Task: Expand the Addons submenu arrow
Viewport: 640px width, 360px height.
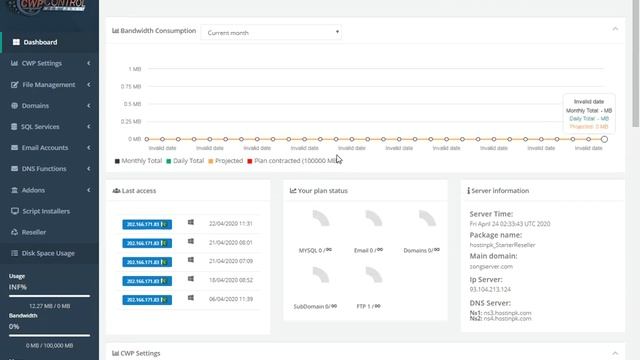Action: tap(89, 190)
